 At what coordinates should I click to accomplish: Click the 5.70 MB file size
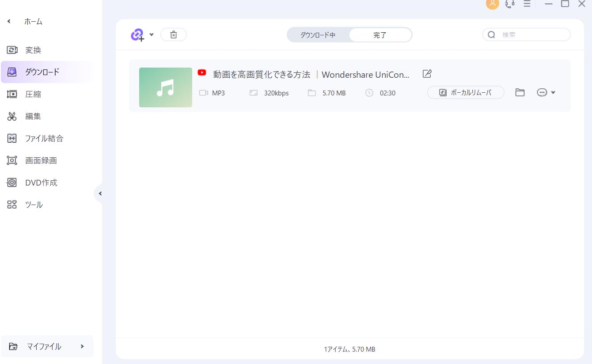[x=334, y=93]
